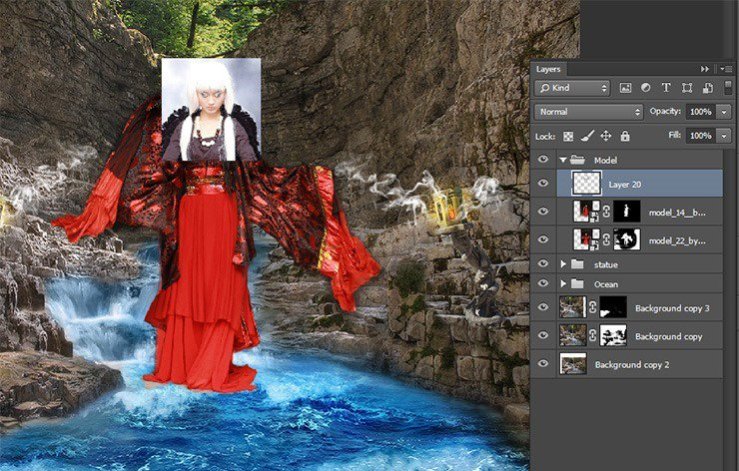Screen dimensions: 739x471
Task: Click the "statue" group name
Action: [x=606, y=264]
